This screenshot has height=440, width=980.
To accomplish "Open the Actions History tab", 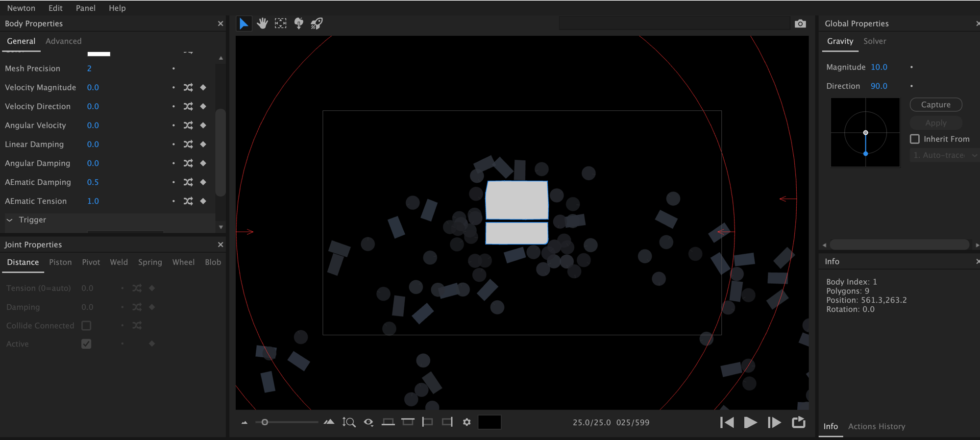I will click(877, 426).
